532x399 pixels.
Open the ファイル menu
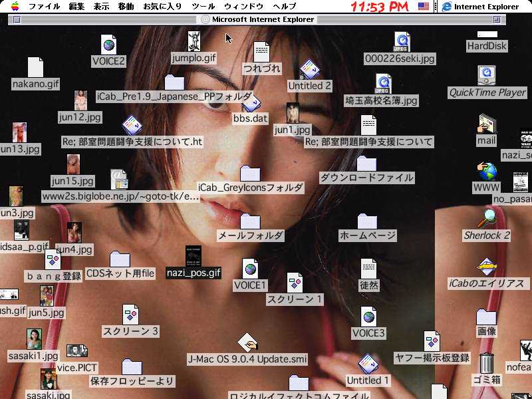pos(45,7)
